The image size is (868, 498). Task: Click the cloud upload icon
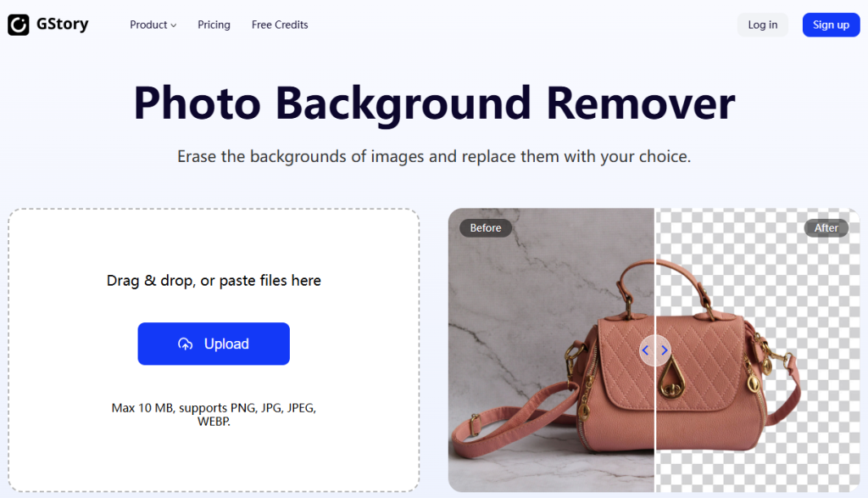186,344
